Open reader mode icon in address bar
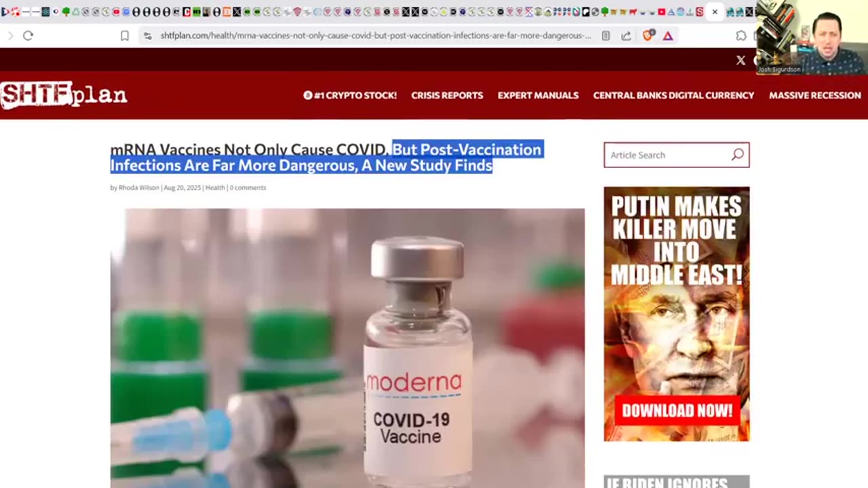Screen dimensions: 868x488 pyautogui.click(x=606, y=36)
